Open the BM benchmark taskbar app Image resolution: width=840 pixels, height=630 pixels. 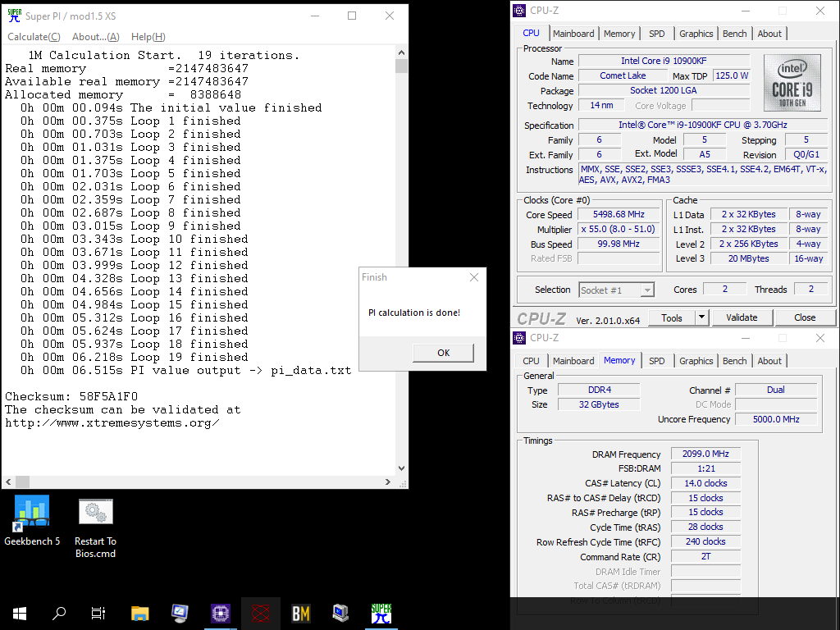pos(300,614)
